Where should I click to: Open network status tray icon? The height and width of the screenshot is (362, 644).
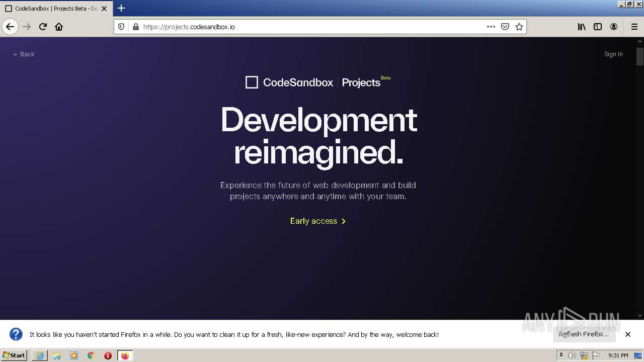click(x=584, y=355)
